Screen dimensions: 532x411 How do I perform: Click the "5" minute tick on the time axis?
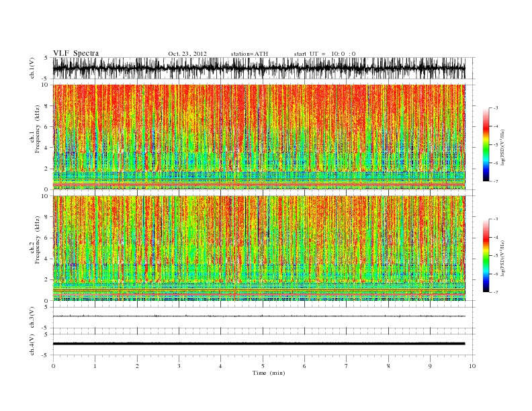(x=263, y=366)
